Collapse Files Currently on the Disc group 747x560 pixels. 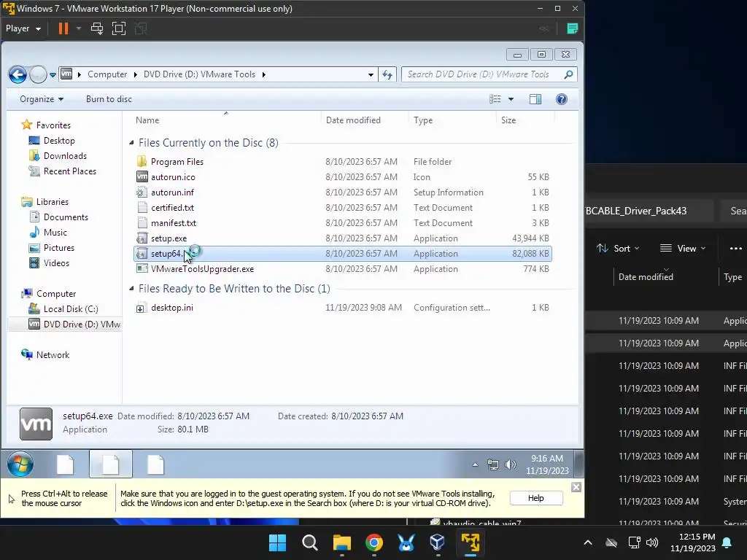(131, 143)
